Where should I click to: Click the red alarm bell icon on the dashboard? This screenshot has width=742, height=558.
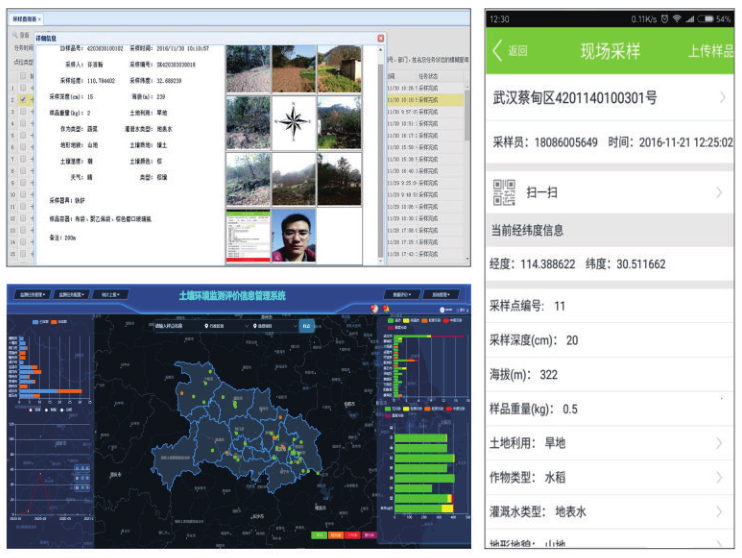coord(386,309)
